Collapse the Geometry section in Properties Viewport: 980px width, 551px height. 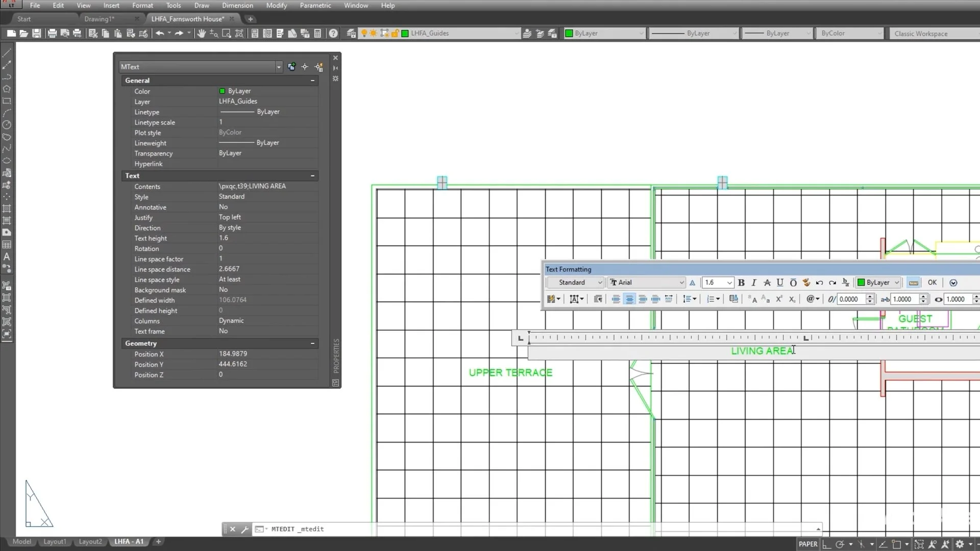(x=312, y=343)
